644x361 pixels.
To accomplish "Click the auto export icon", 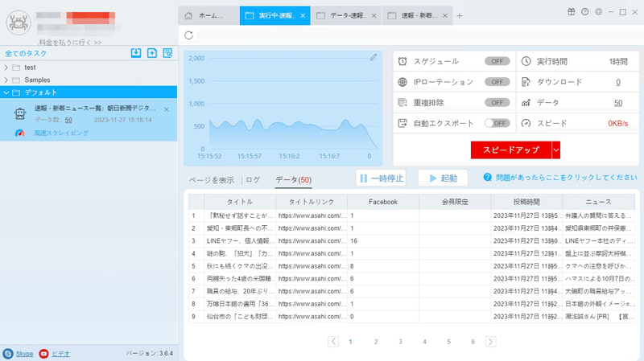I will click(402, 123).
